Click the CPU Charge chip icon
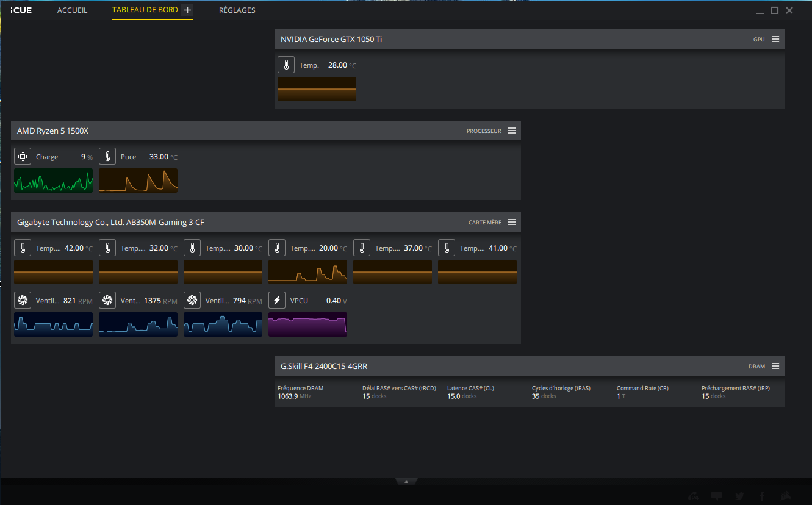Screen dimensions: 812x505 pyautogui.click(x=23, y=157)
